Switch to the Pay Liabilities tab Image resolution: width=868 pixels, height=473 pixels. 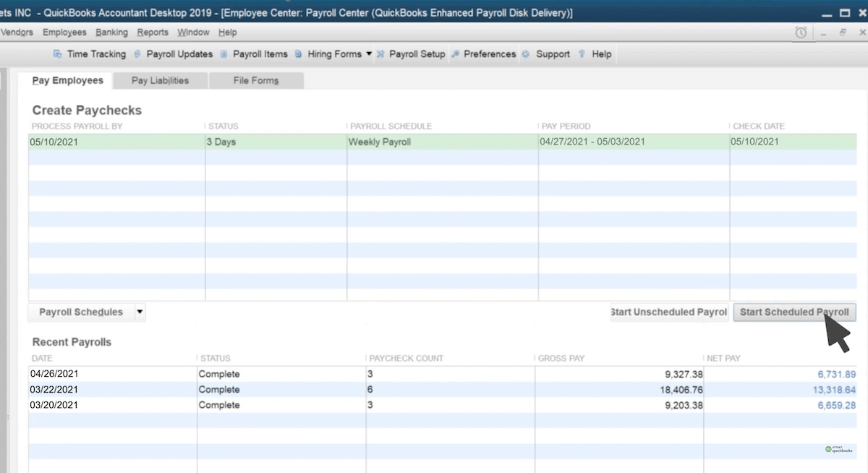click(160, 80)
